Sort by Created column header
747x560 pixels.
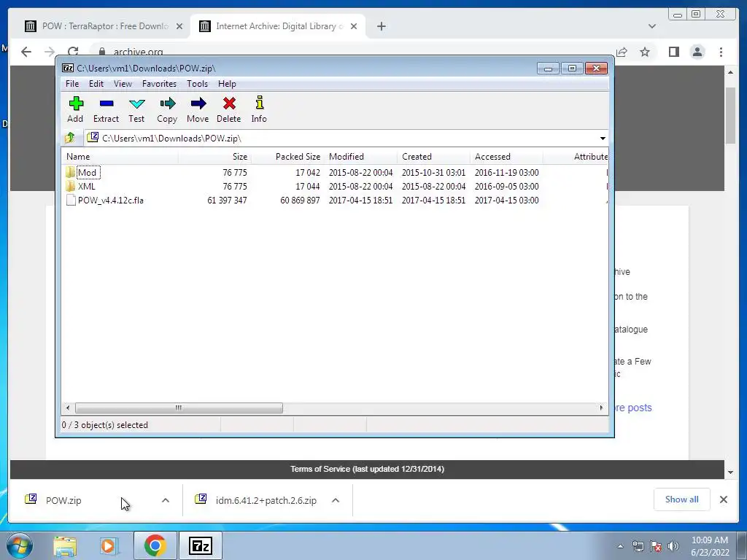[x=433, y=157]
